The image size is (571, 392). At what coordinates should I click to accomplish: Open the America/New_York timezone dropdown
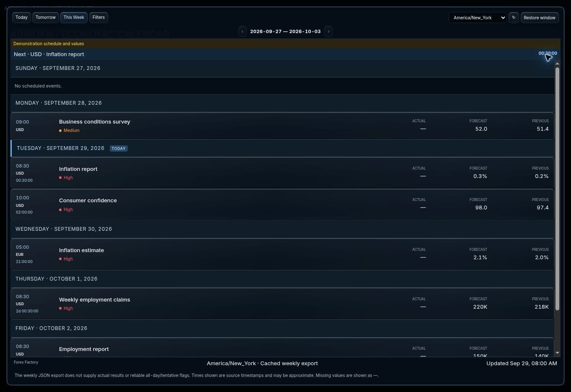tap(478, 18)
